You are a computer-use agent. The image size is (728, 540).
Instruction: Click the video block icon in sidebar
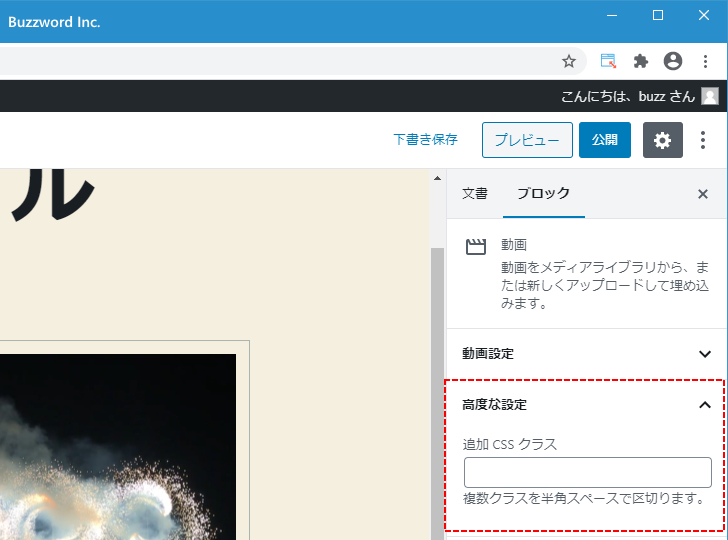[476, 246]
